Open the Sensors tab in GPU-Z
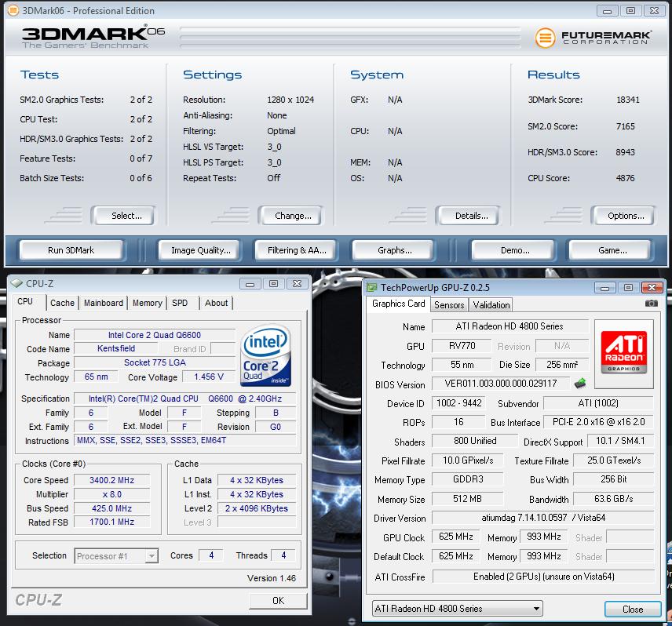 tap(449, 305)
